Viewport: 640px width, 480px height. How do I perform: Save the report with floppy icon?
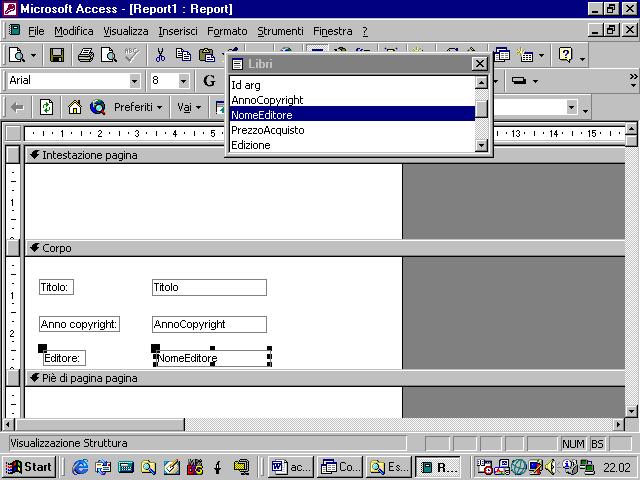57,55
